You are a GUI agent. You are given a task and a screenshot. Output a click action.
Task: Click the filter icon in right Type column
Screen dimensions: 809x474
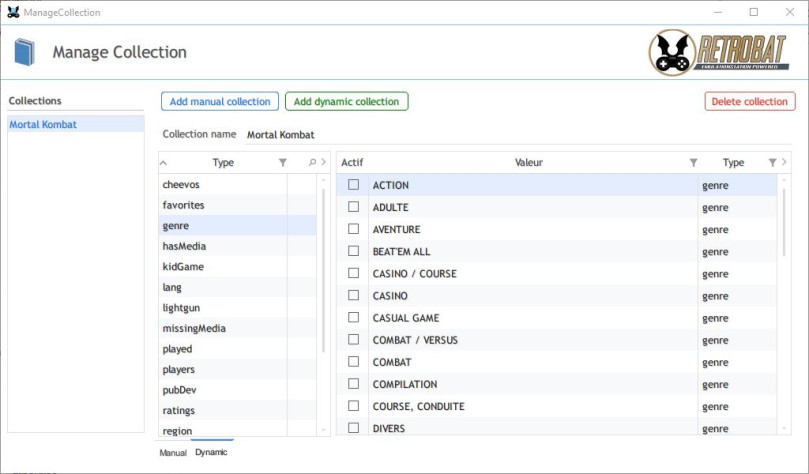(772, 162)
